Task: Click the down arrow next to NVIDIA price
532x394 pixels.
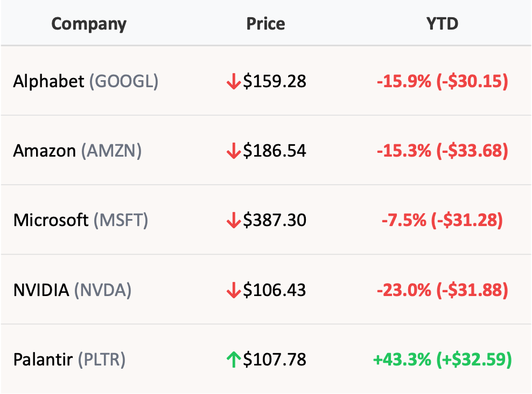Action: click(x=234, y=291)
